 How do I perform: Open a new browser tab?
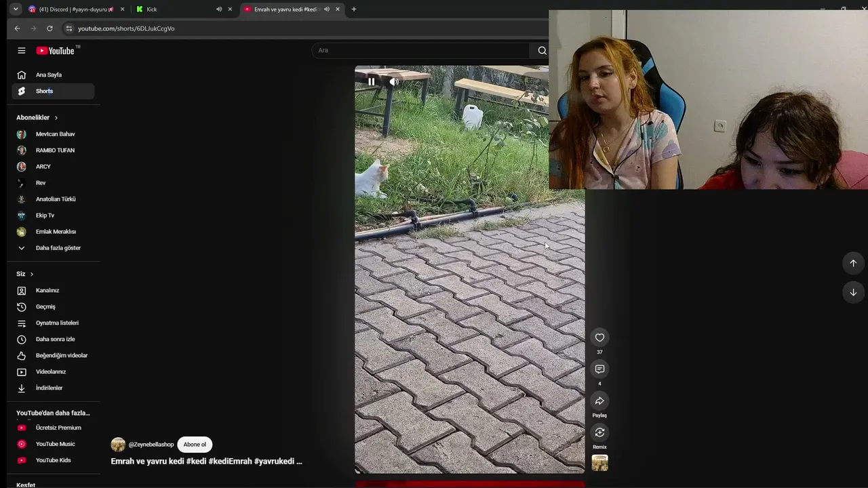click(x=353, y=9)
